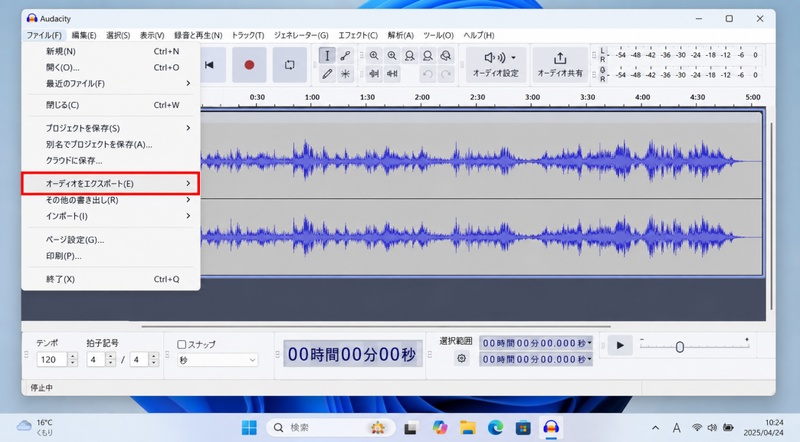Viewport: 800px width, 442px height.
Task: Open the 秒 snap unit dropdown
Action: click(x=218, y=360)
